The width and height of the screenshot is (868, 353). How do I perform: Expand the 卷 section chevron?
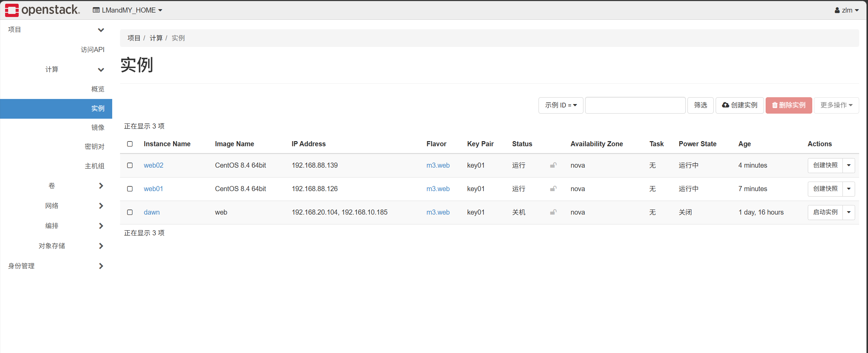click(x=101, y=186)
